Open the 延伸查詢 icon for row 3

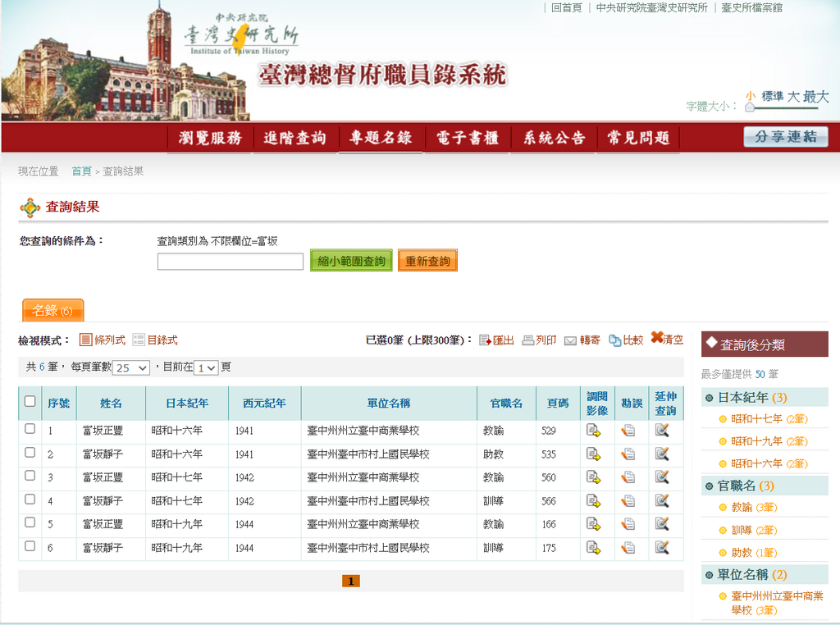(x=662, y=477)
